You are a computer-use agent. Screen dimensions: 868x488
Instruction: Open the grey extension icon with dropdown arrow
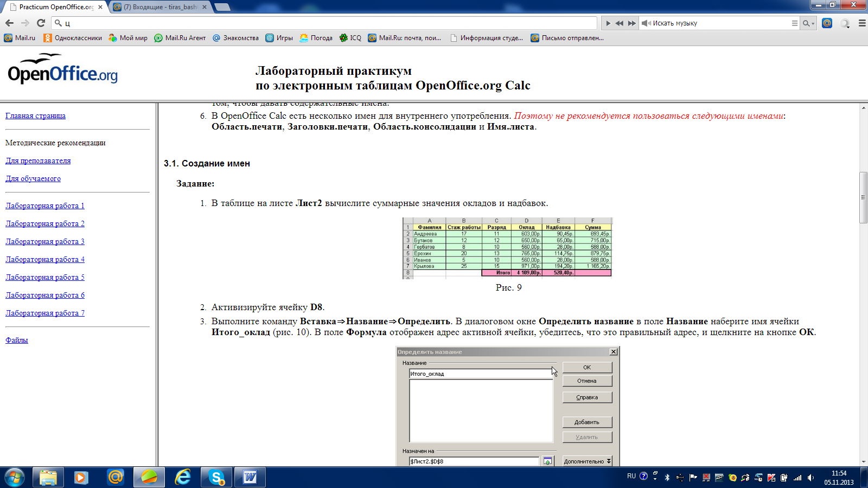pos(845,23)
